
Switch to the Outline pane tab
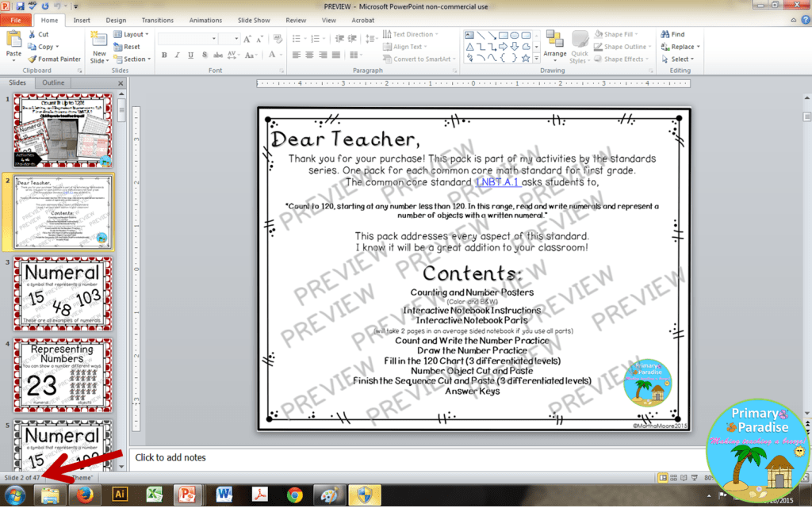click(x=53, y=82)
